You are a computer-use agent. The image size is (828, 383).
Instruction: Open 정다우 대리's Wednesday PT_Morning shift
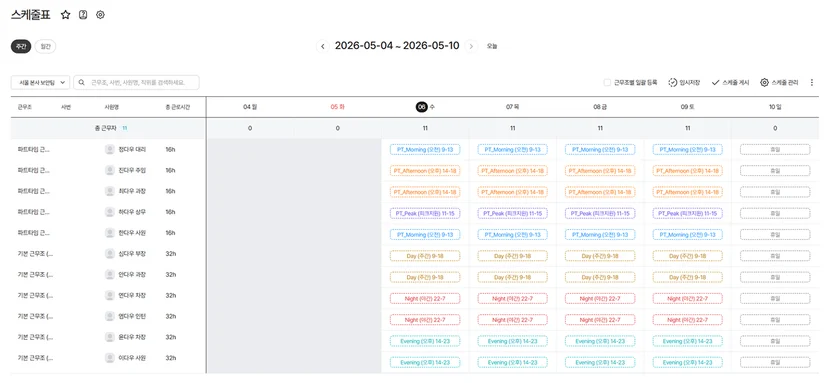point(425,150)
